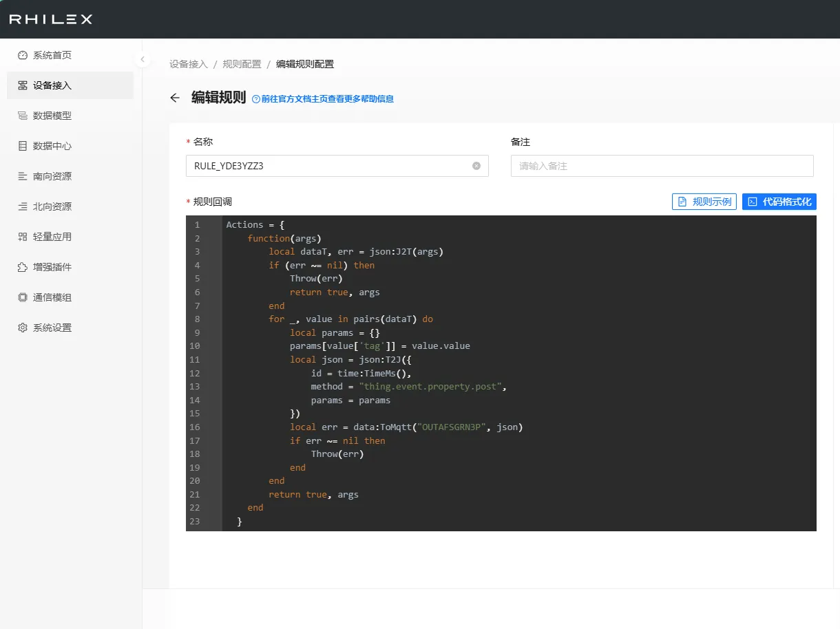Image resolution: width=840 pixels, height=629 pixels.
Task: Click the 'for _, value in pairs(dataT)' line
Action: (350, 319)
